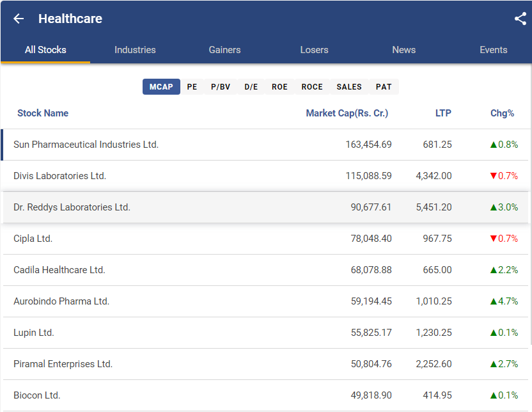
Task: Click Biocon's 0.1% change value
Action: (504, 395)
